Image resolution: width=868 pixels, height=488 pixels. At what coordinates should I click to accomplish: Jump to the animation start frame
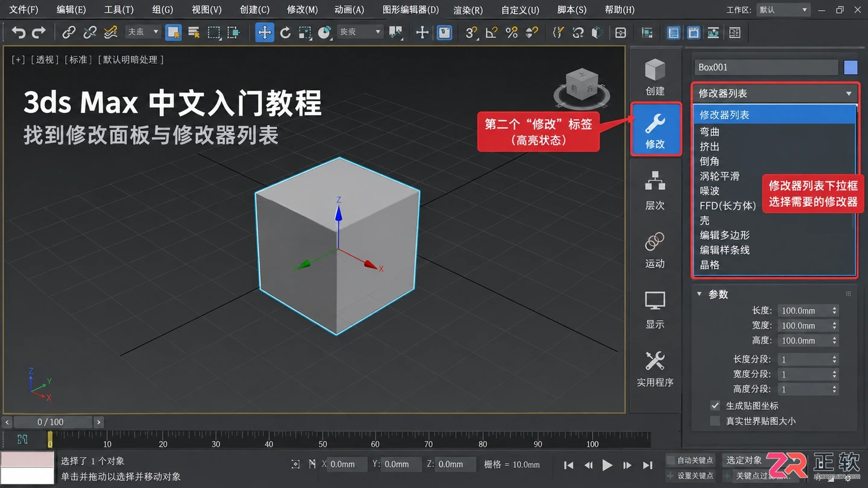(x=568, y=465)
